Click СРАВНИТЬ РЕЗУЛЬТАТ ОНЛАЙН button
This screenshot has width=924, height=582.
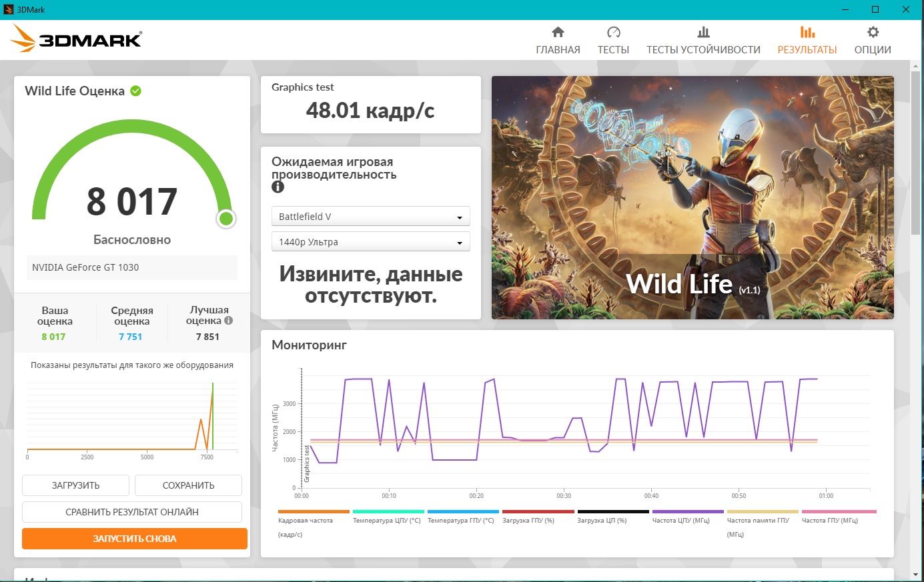[132, 512]
